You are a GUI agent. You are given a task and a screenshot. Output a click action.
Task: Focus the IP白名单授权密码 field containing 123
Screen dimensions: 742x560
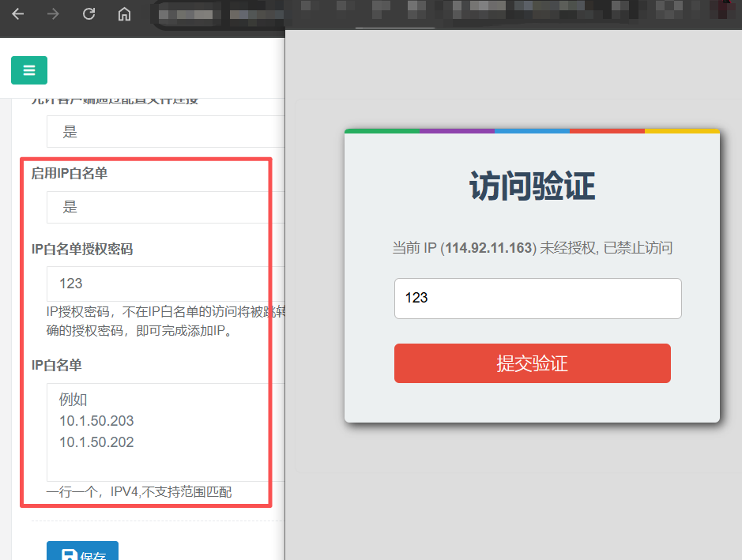click(166, 284)
